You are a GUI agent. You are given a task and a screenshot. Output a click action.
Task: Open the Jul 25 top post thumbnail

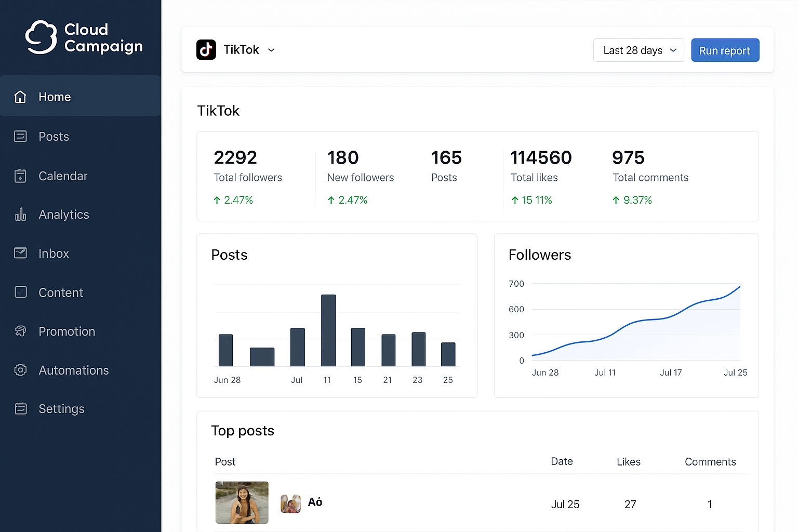point(242,502)
